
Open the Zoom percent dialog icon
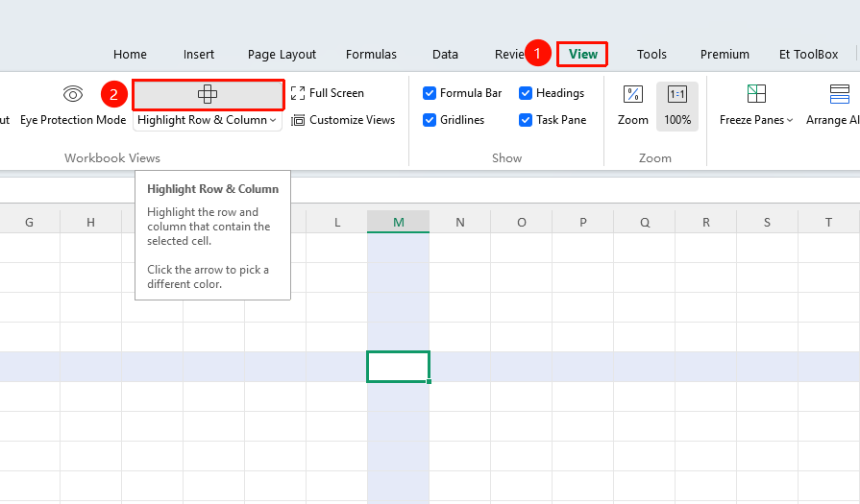(x=633, y=94)
